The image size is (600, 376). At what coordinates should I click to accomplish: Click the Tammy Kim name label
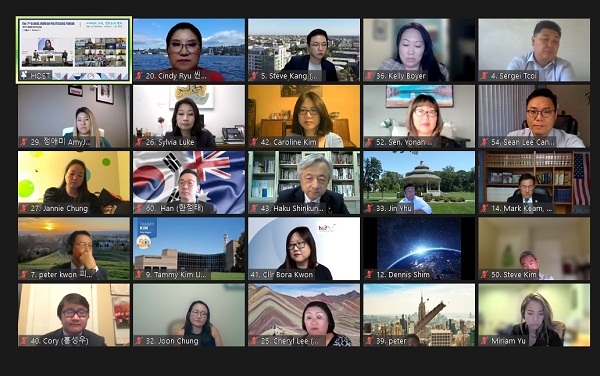180,275
